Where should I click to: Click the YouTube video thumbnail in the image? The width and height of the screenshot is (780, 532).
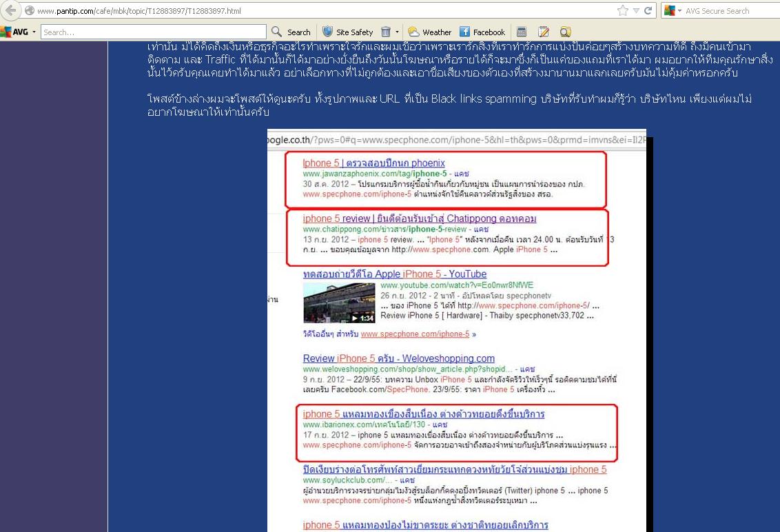point(339,303)
